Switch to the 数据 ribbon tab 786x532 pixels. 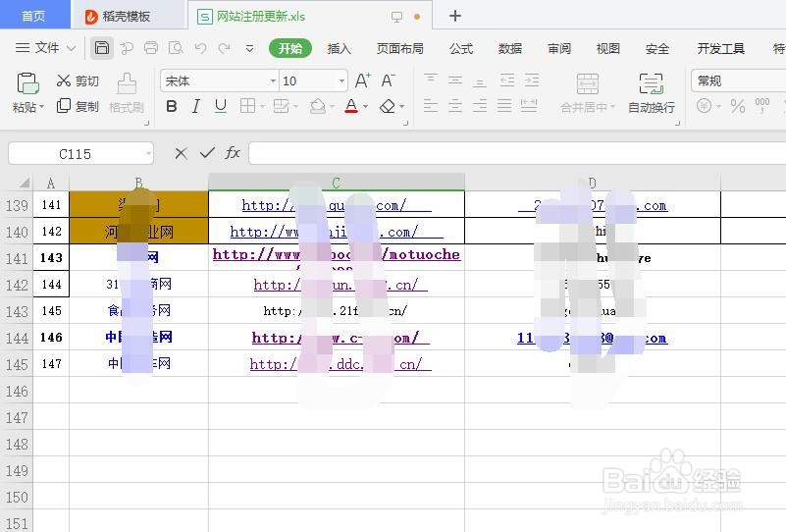tap(510, 49)
